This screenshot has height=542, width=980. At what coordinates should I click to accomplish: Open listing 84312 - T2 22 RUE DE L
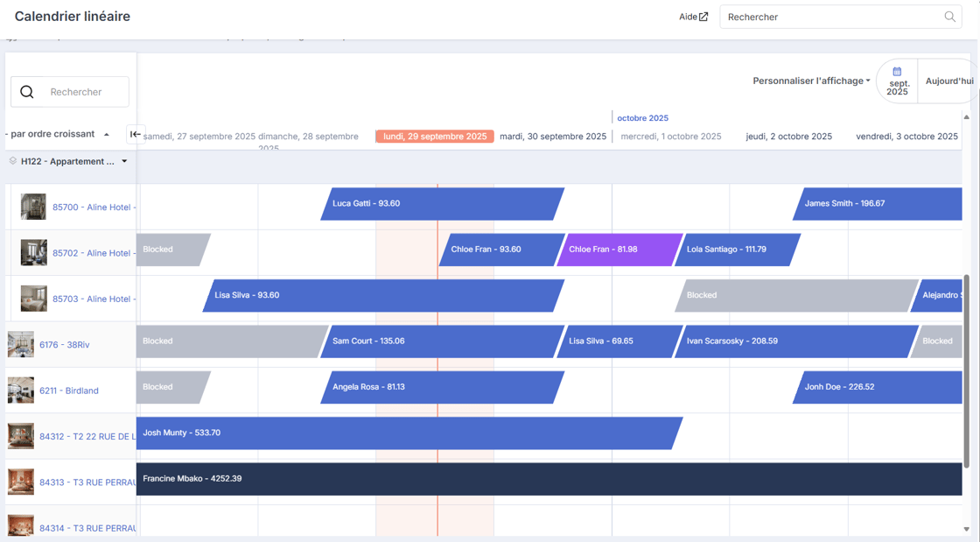coord(87,436)
